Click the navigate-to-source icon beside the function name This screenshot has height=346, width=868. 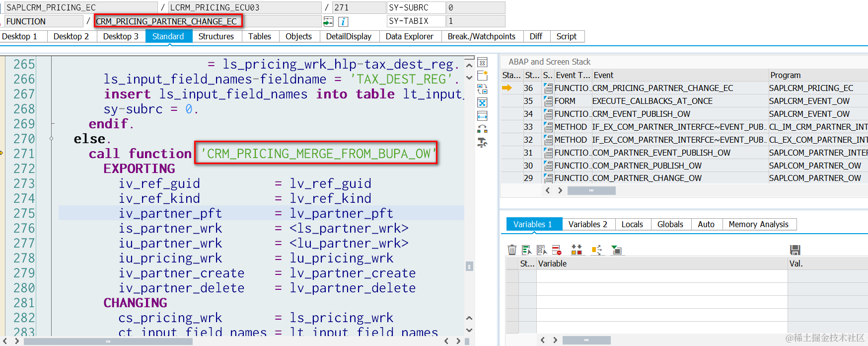tap(328, 21)
